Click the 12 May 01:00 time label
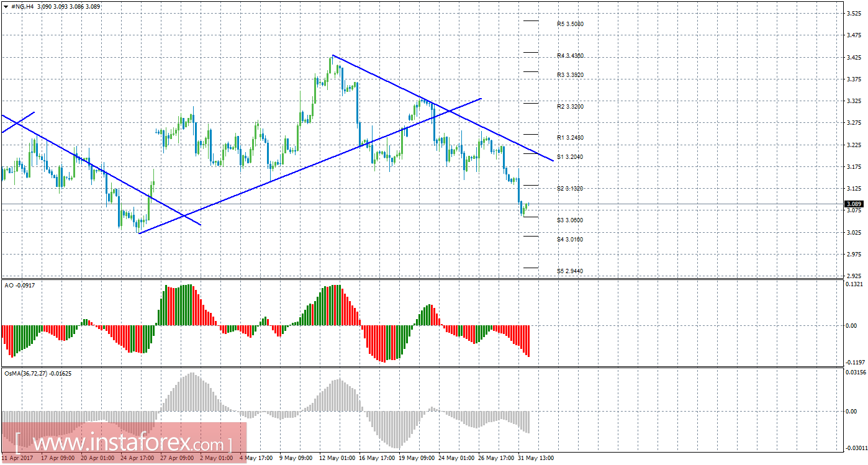This screenshot has width=868, height=465. (x=337, y=459)
